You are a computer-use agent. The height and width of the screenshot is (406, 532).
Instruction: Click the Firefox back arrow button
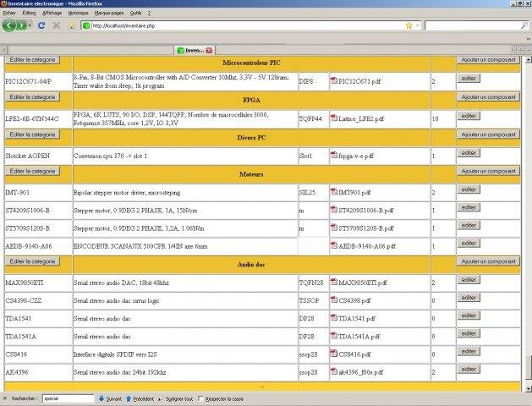click(9, 25)
